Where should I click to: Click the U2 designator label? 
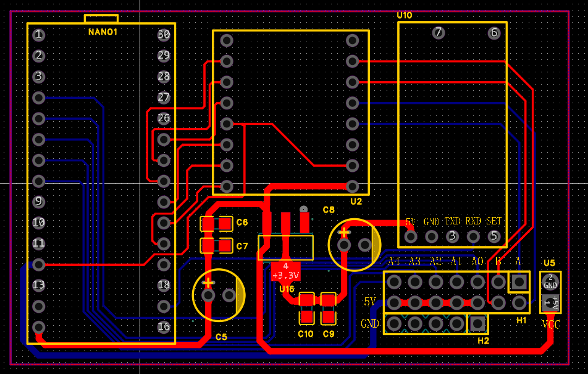pyautogui.click(x=356, y=202)
